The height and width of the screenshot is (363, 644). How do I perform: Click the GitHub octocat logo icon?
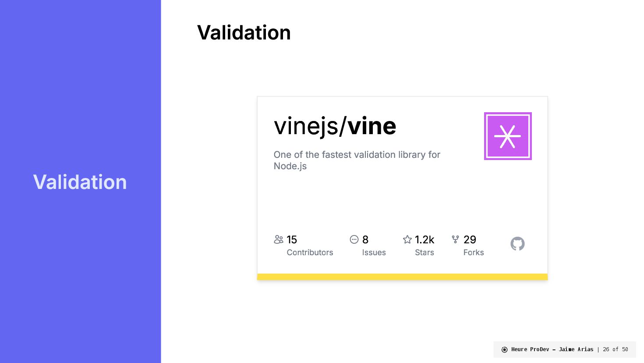point(517,244)
